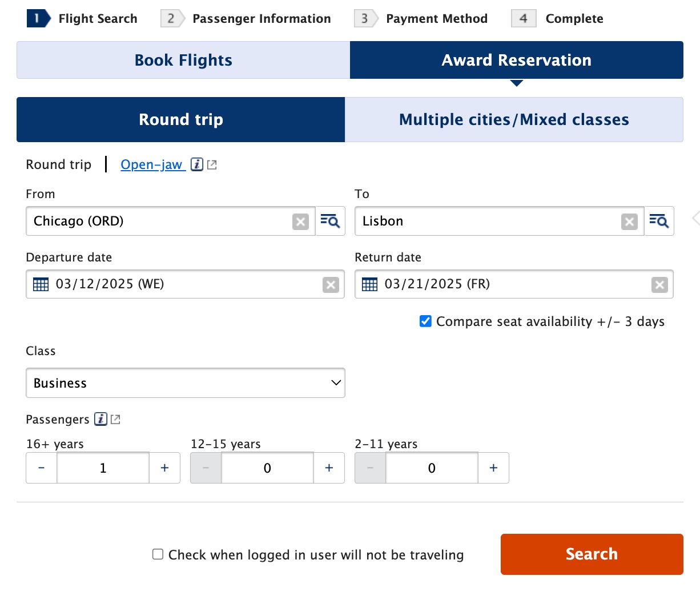Expand the Class dropdown showing Business

click(x=186, y=383)
